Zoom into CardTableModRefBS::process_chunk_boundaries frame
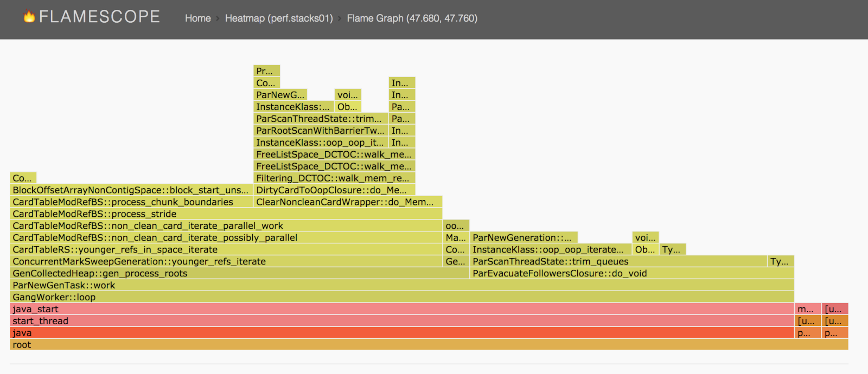This screenshot has width=868, height=374. coord(131,202)
